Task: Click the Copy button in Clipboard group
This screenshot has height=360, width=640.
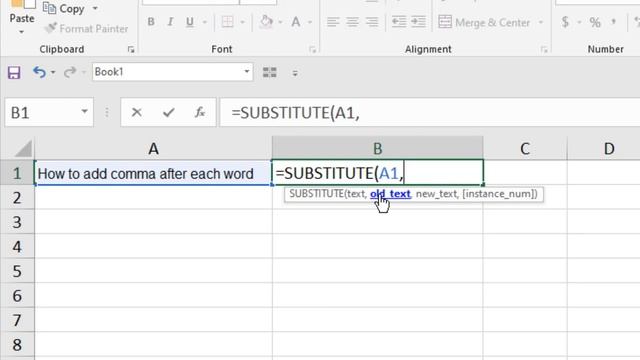Action: tap(64, 9)
